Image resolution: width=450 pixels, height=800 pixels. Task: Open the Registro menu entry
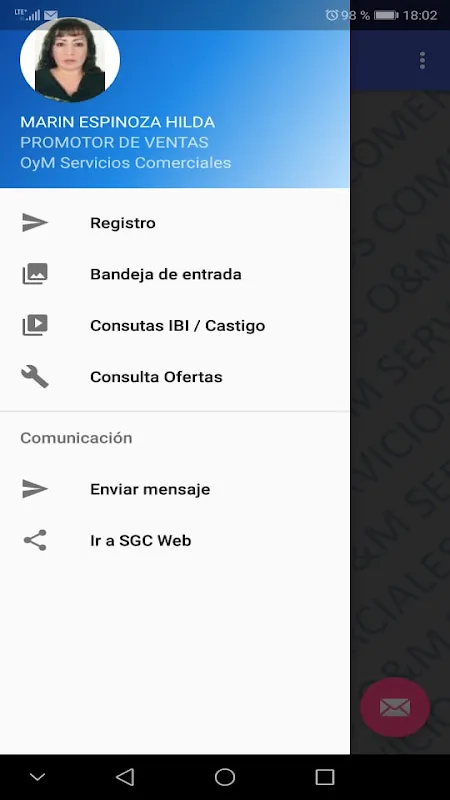(175, 223)
